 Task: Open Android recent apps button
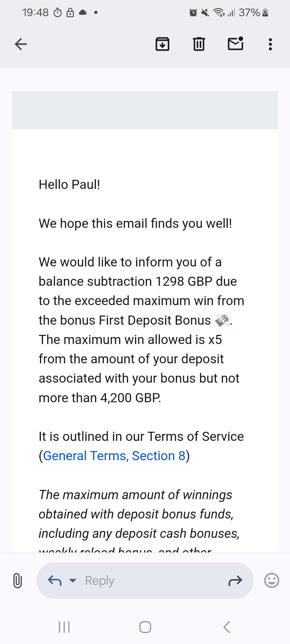(64, 627)
